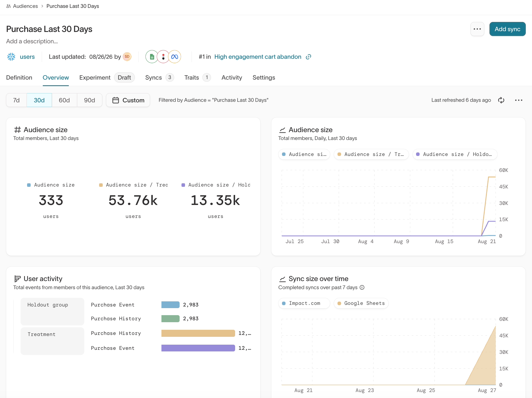Select the 30d time range

(39, 100)
